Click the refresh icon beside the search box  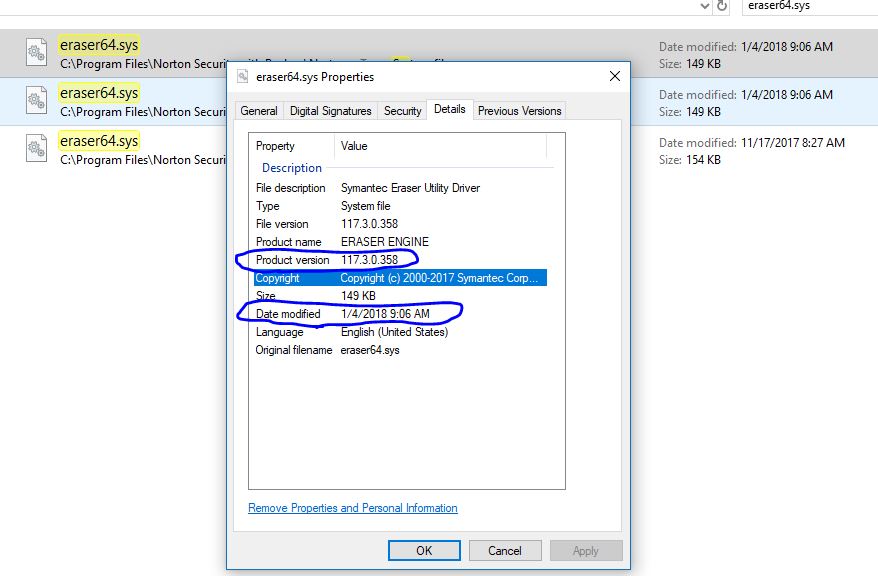[x=722, y=6]
